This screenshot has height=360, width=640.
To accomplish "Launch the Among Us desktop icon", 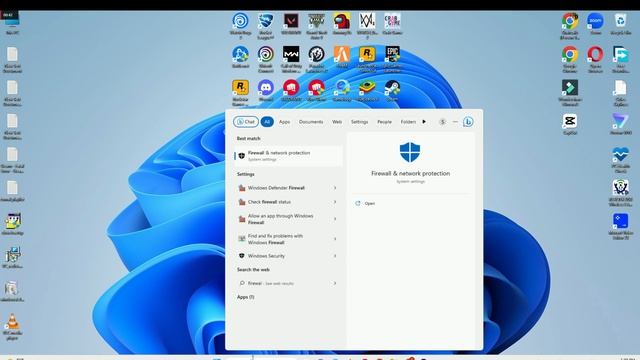I will pyautogui.click(x=342, y=21).
